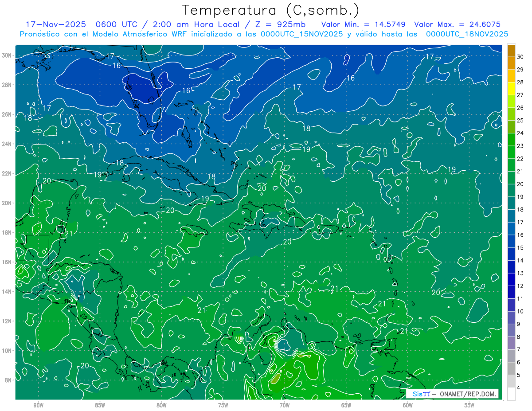
Task: Click the white bottom swatch of the color bar
Action: [511, 394]
